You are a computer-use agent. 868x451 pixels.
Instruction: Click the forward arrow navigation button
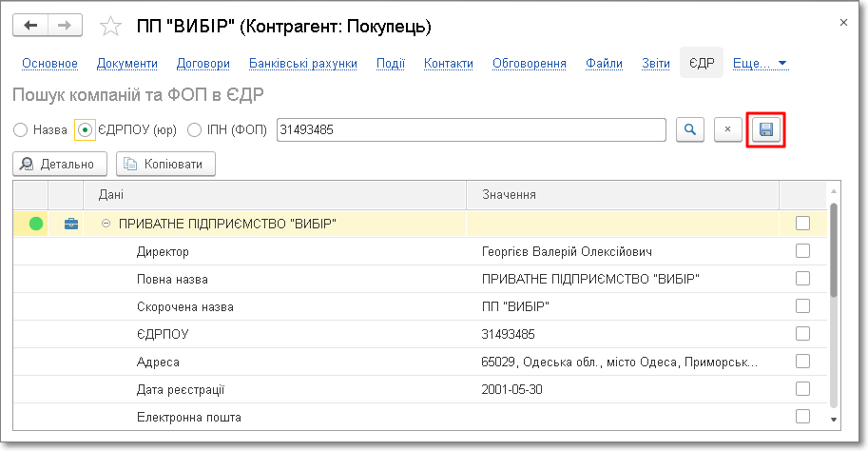(x=65, y=26)
